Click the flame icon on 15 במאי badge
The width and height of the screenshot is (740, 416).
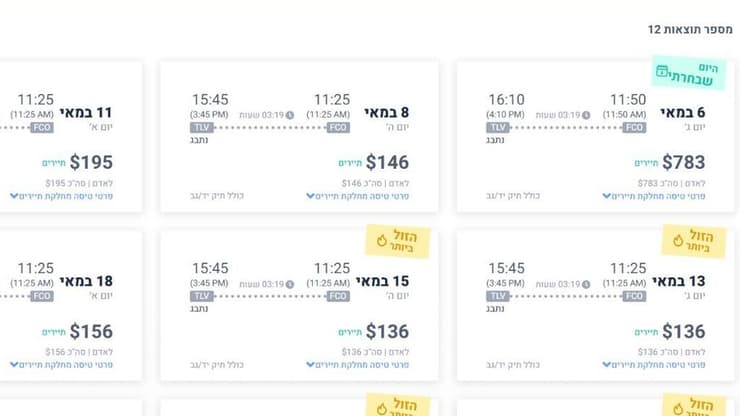pyautogui.click(x=382, y=240)
